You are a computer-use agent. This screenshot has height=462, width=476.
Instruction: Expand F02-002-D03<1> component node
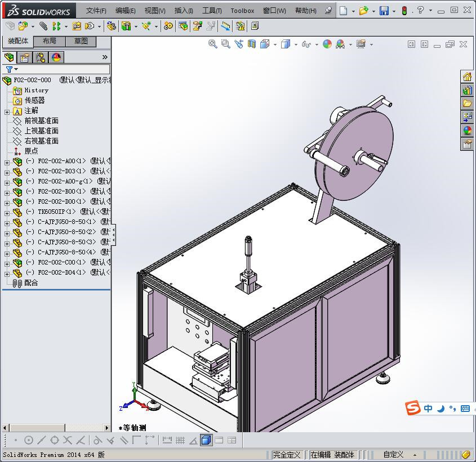coord(7,173)
